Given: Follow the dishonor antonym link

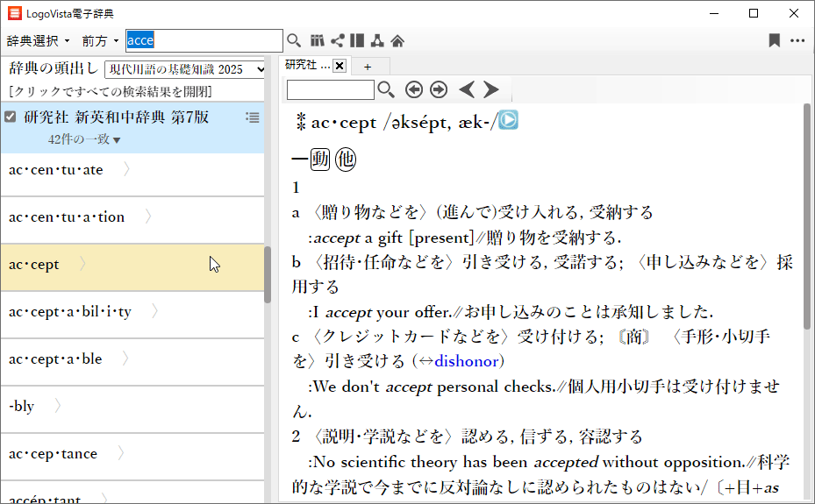Looking at the screenshot, I should coord(466,361).
